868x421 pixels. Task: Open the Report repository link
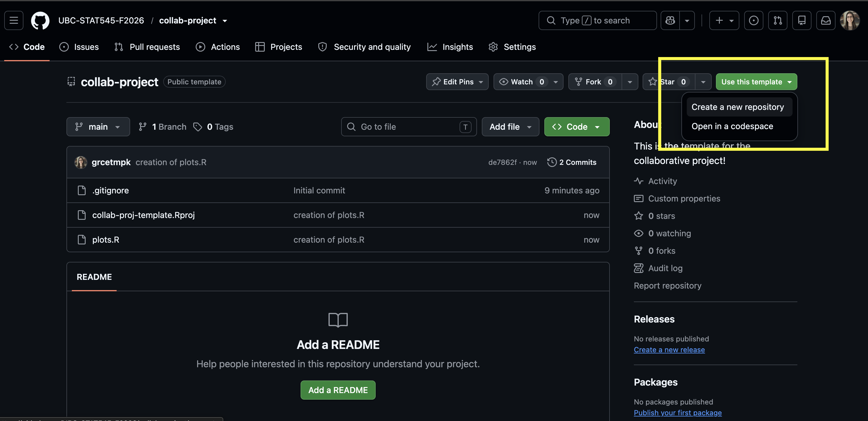[668, 286]
